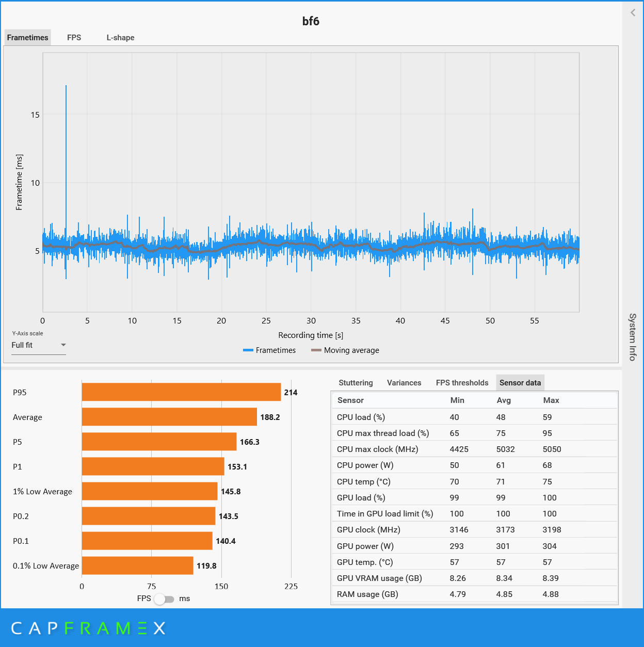The image size is (644, 647).
Task: Select the 'GPU power (W)' row
Action: coord(474,546)
